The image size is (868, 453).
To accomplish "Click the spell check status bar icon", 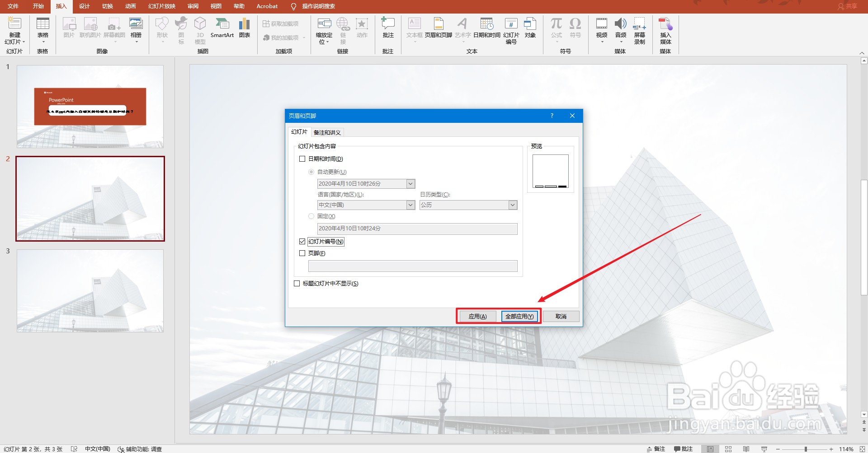I will click(x=74, y=449).
